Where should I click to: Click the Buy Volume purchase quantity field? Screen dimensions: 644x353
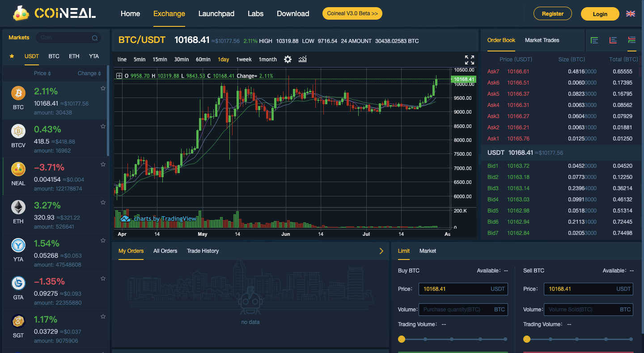463,310
